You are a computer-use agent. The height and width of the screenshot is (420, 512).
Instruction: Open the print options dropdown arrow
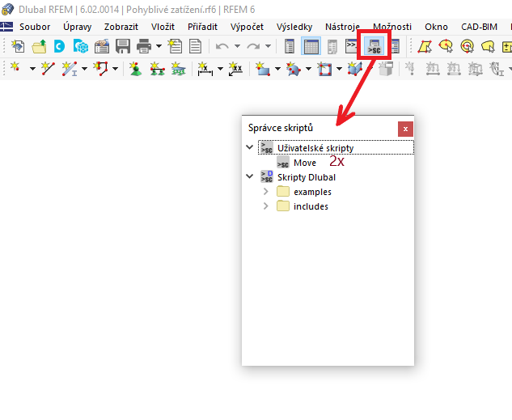pos(159,46)
